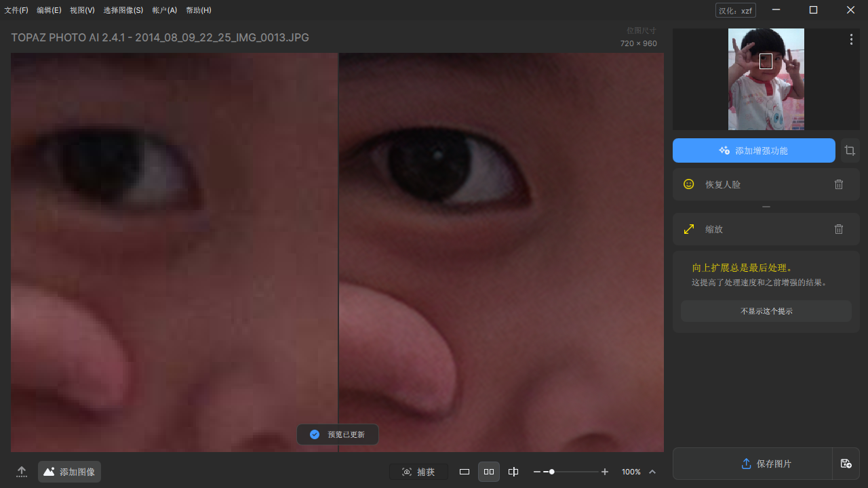The height and width of the screenshot is (488, 868).
Task: Select the Upscale (缩放) arrow icon
Action: tap(689, 229)
